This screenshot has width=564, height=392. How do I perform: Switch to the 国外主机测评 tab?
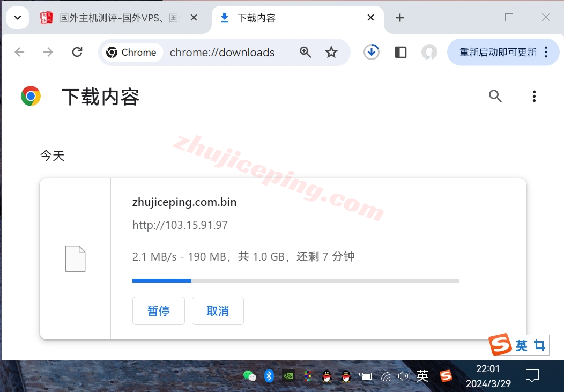pos(118,18)
